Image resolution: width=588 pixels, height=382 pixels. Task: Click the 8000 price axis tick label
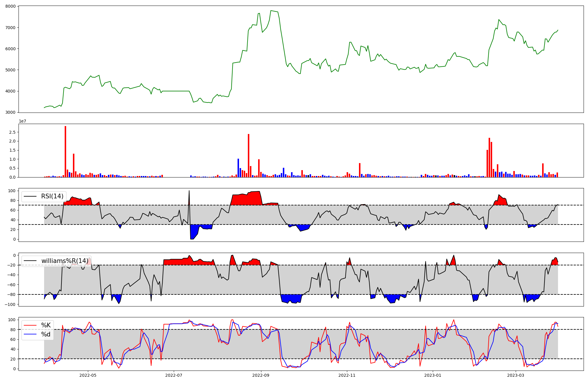tap(11, 6)
